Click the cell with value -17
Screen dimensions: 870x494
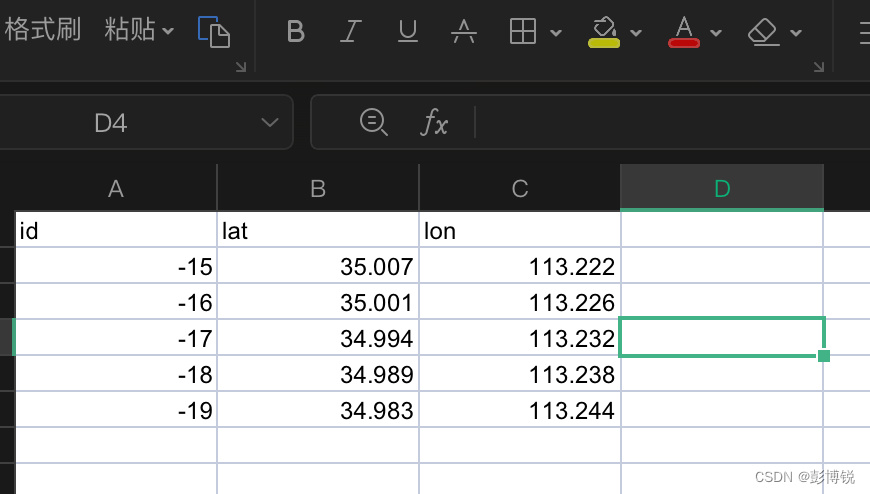(x=116, y=337)
